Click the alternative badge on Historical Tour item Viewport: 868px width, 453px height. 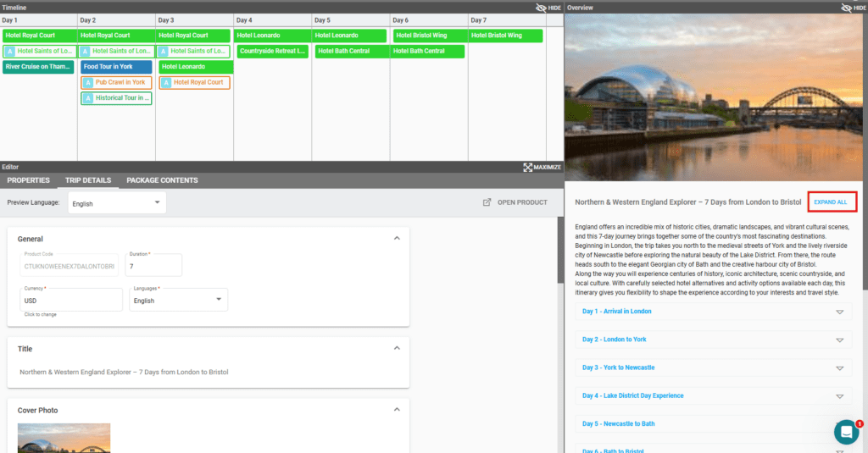(x=88, y=98)
